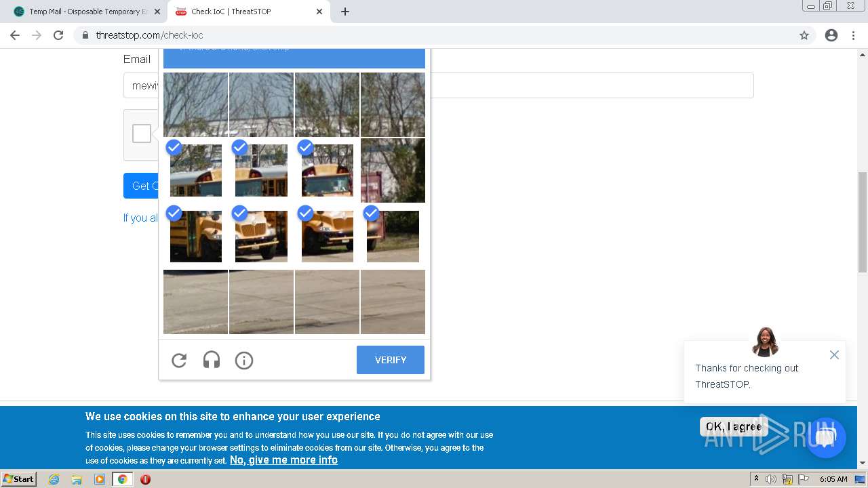The width and height of the screenshot is (868, 488).
Task: Close the Temp Mail tab
Action: [157, 12]
